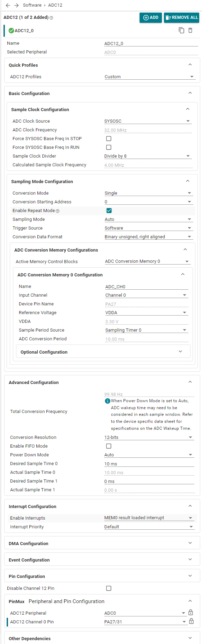Duplicate the ADC12_0 instance
Image resolution: width=202 pixels, height=644 pixels.
tap(181, 30)
